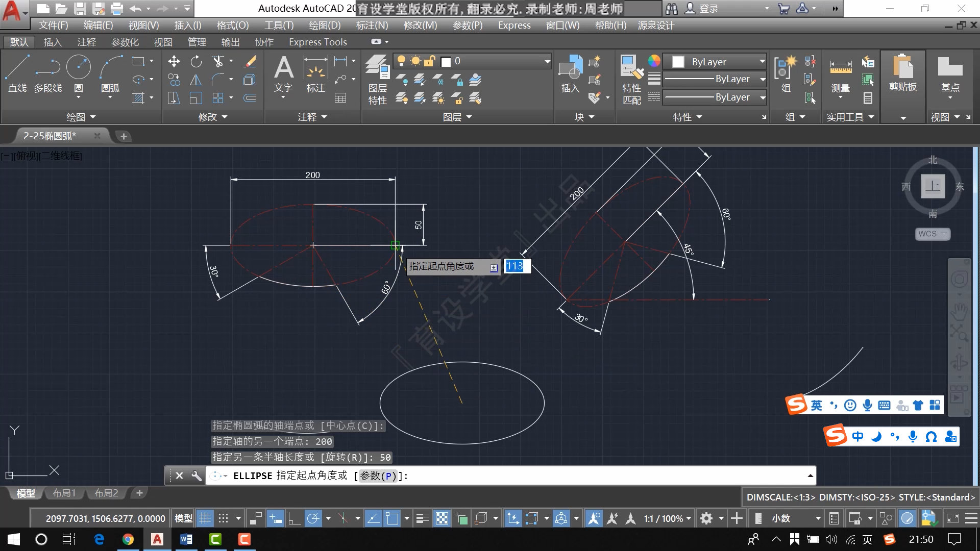Viewport: 980px width, 551px height.
Task: Click the white layer color swatch
Action: [x=446, y=62]
